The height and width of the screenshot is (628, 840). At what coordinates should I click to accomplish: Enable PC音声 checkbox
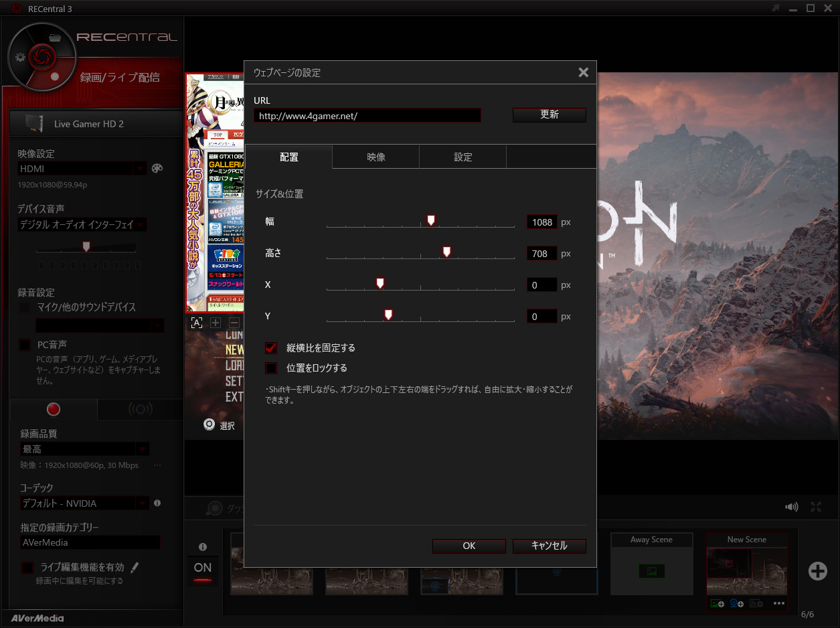pos(25,345)
